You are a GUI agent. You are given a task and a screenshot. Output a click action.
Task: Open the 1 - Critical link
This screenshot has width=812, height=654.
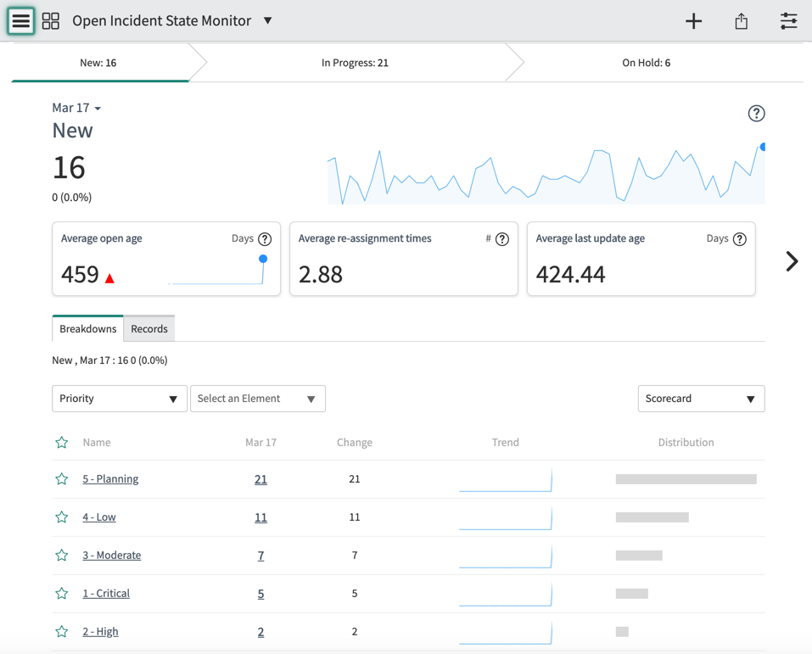106,594
